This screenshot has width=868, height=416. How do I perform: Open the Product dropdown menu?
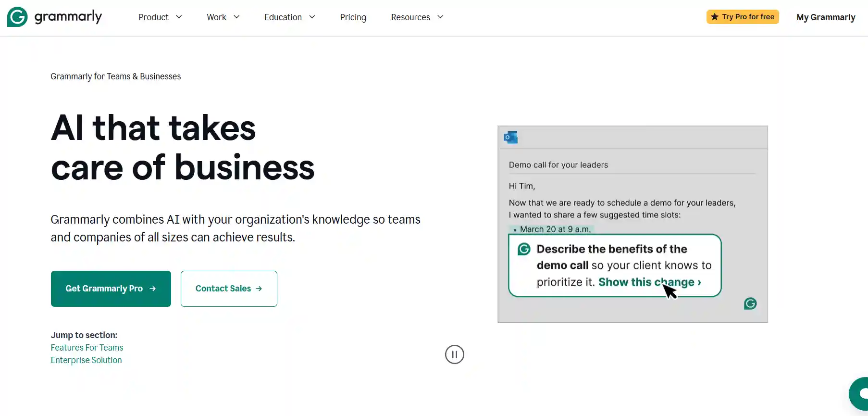[x=160, y=17]
